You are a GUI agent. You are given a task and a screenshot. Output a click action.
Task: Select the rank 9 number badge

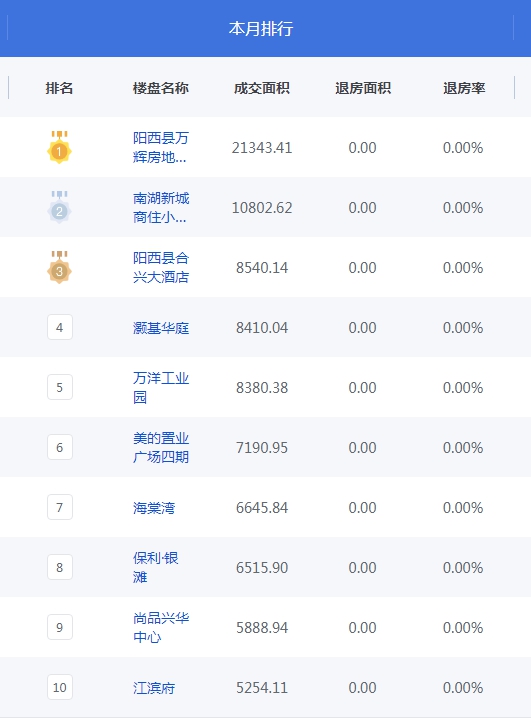(60, 627)
